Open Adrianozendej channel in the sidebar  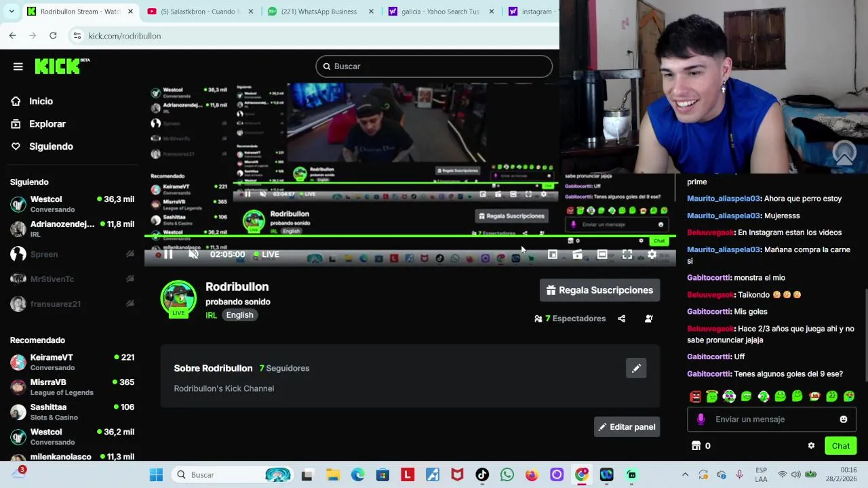pos(72,229)
